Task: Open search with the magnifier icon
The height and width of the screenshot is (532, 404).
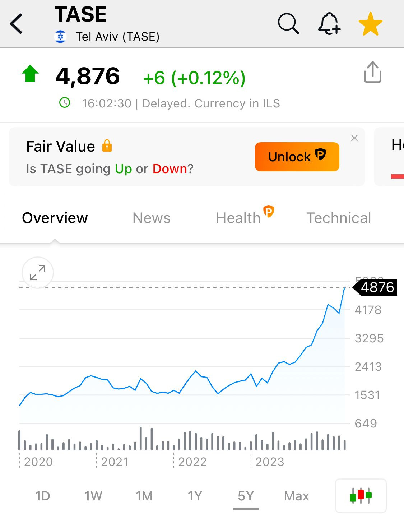Action: coord(288,24)
